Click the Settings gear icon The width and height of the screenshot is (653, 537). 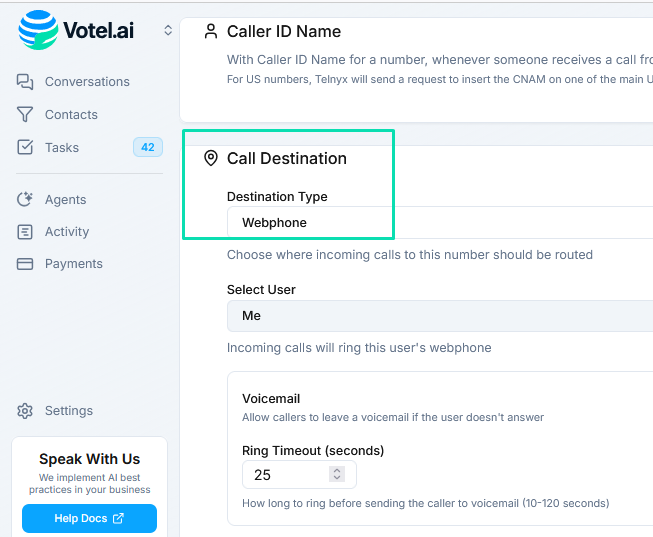[25, 411]
